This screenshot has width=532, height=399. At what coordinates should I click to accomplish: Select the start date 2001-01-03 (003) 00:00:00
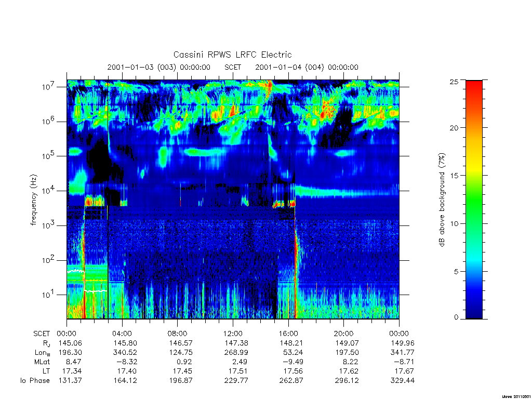[x=159, y=67]
